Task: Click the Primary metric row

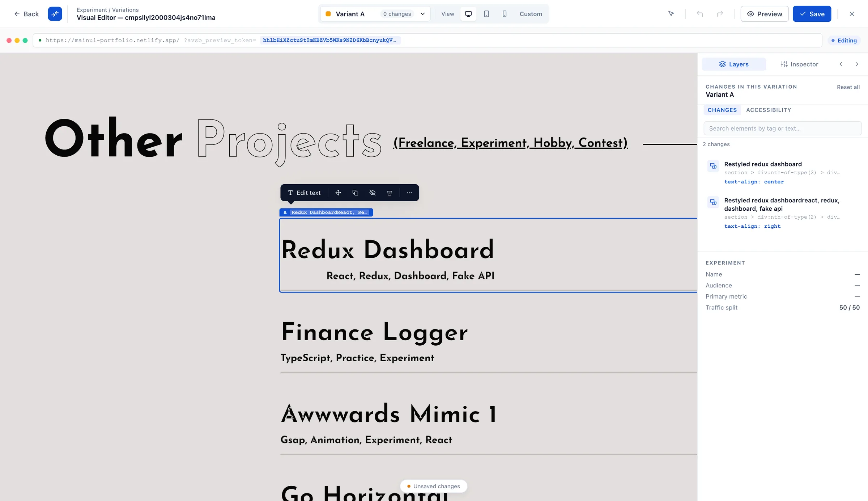Action: click(782, 296)
